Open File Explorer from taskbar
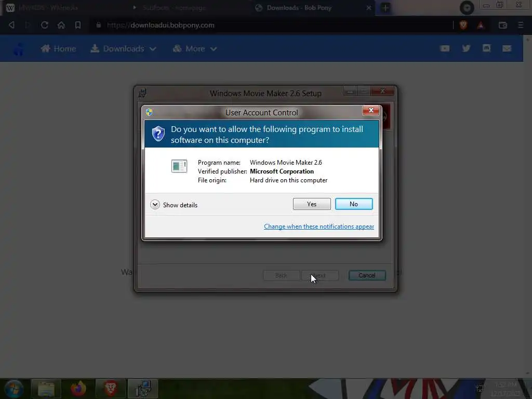This screenshot has height=399, width=532. [46, 389]
